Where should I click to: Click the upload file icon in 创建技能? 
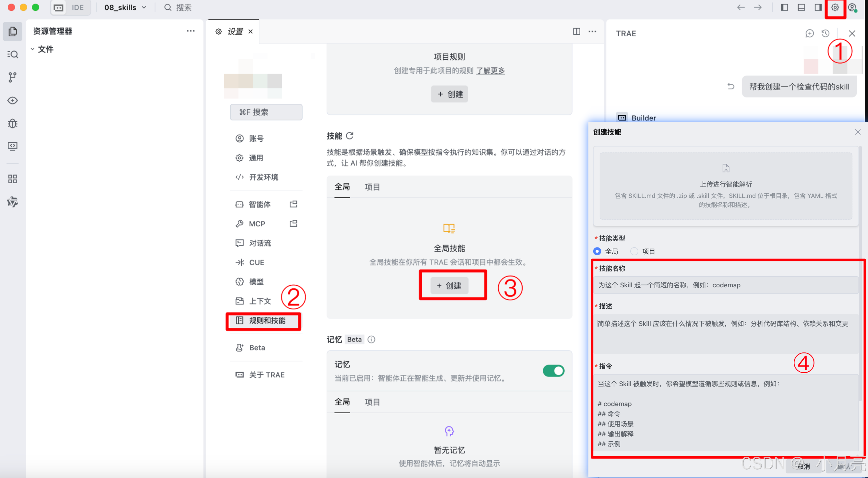[726, 168]
